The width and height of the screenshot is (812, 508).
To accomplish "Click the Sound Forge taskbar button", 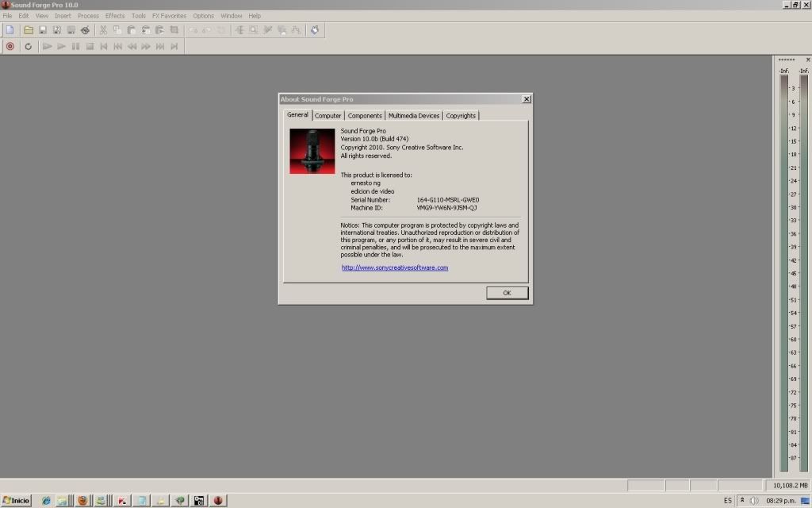I will pos(218,500).
